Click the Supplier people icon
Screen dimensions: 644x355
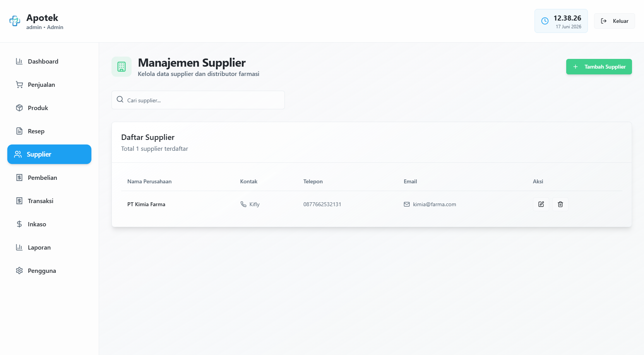click(x=18, y=154)
